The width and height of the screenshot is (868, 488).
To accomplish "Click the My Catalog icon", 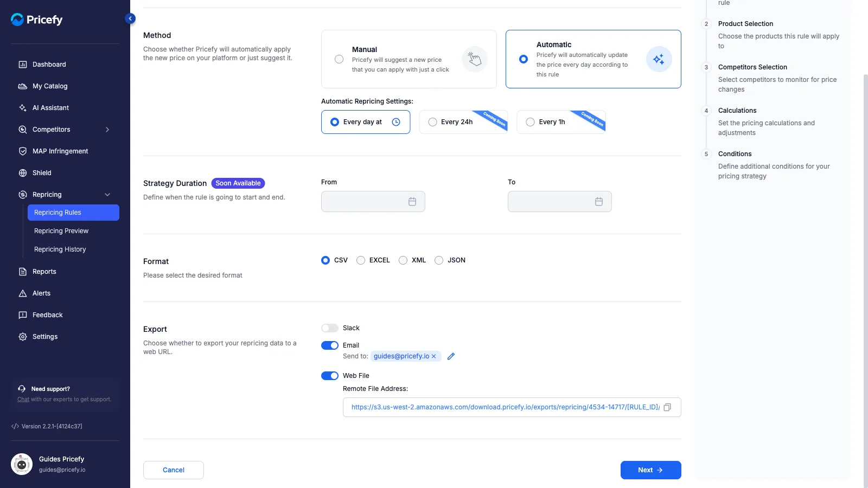I will click(x=23, y=86).
